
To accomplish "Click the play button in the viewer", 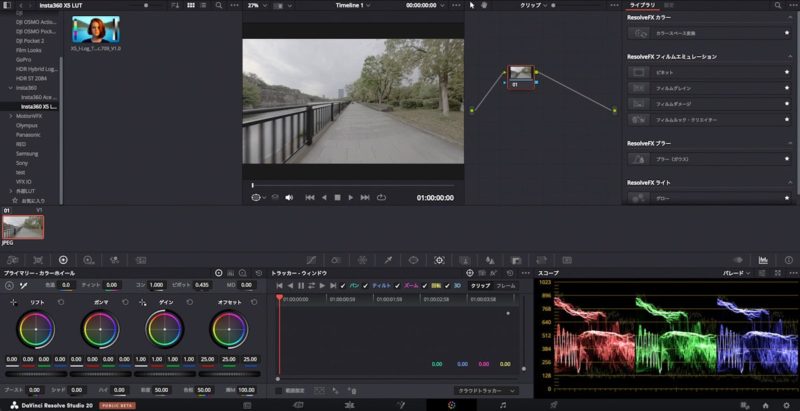I will pos(350,197).
